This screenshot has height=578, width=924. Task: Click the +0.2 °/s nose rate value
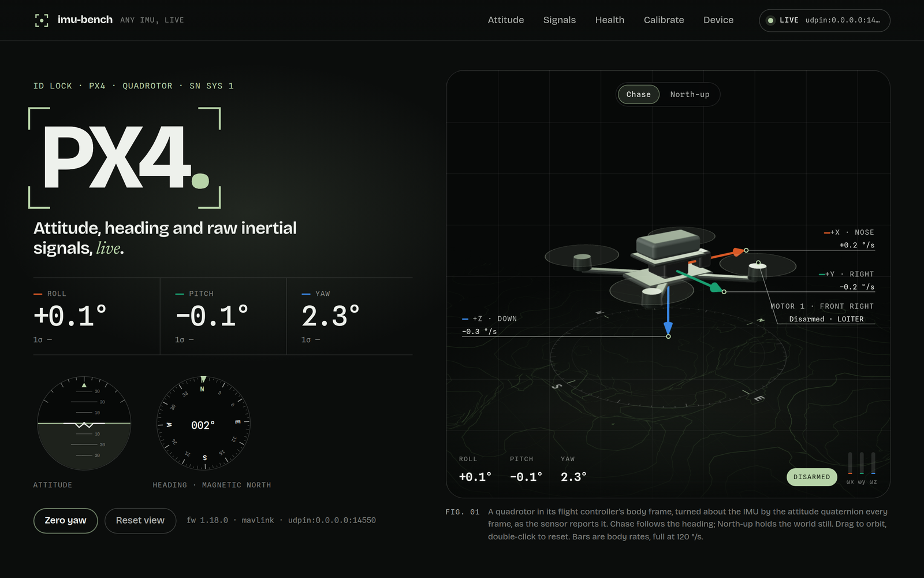pyautogui.click(x=857, y=245)
